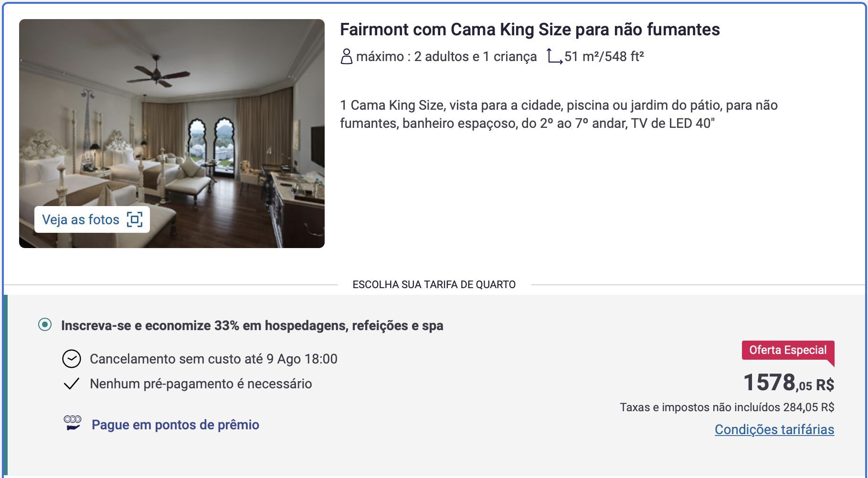The width and height of the screenshot is (868, 478).
Task: Choose Pague em pontos de prêmio
Action: [x=175, y=425]
